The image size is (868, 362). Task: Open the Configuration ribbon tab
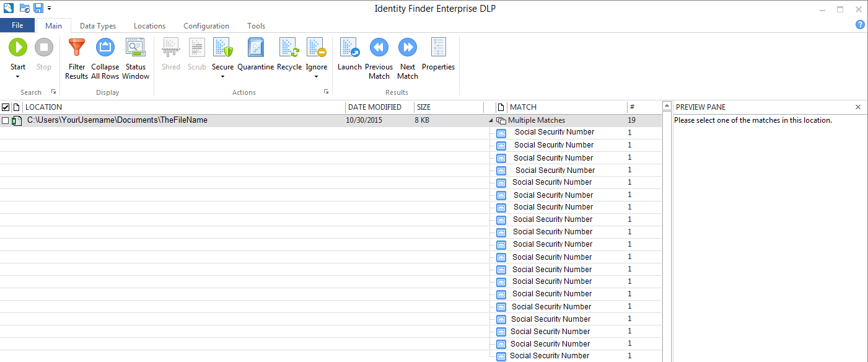click(x=206, y=26)
